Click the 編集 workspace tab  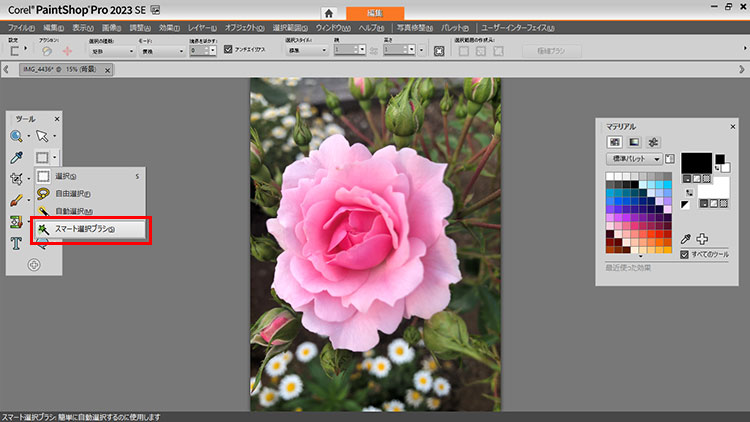(x=376, y=11)
